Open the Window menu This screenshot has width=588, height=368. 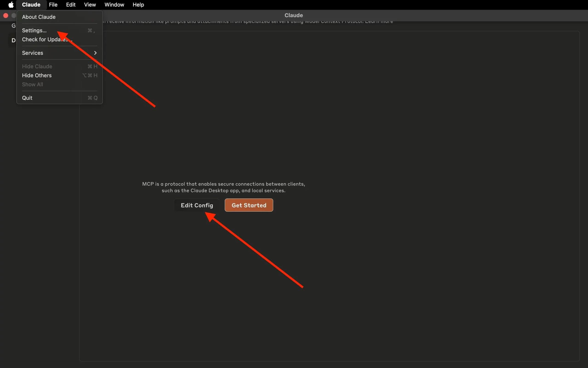114,5
